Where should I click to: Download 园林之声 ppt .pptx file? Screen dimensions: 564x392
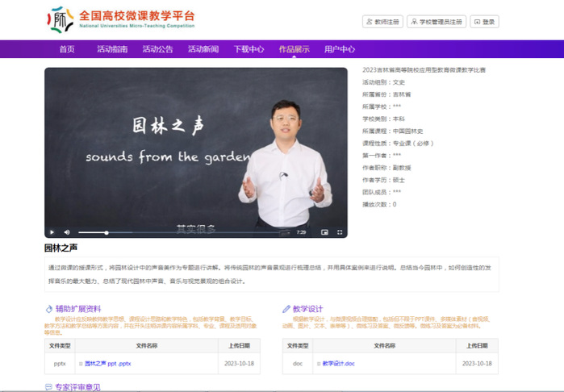coord(108,364)
